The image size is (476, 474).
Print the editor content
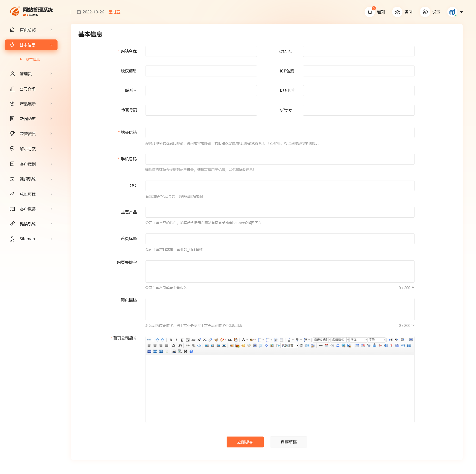click(x=174, y=351)
